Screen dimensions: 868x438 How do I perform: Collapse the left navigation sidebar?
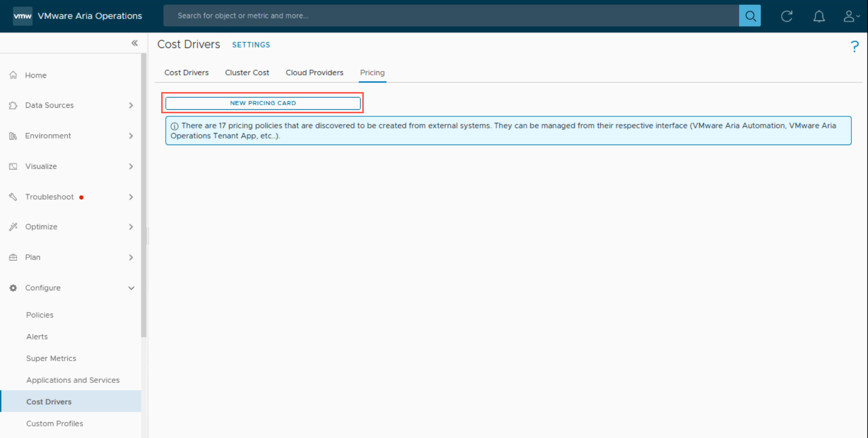click(x=134, y=43)
